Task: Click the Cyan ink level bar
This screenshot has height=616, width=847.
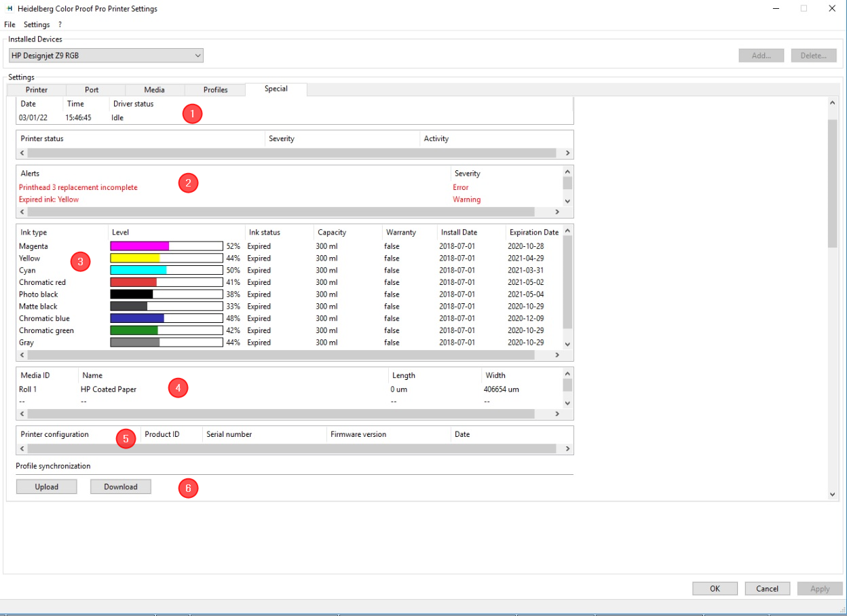Action: click(166, 271)
